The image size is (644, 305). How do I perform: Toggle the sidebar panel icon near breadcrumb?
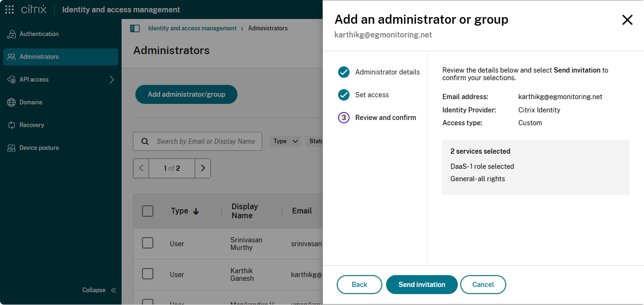(x=135, y=28)
